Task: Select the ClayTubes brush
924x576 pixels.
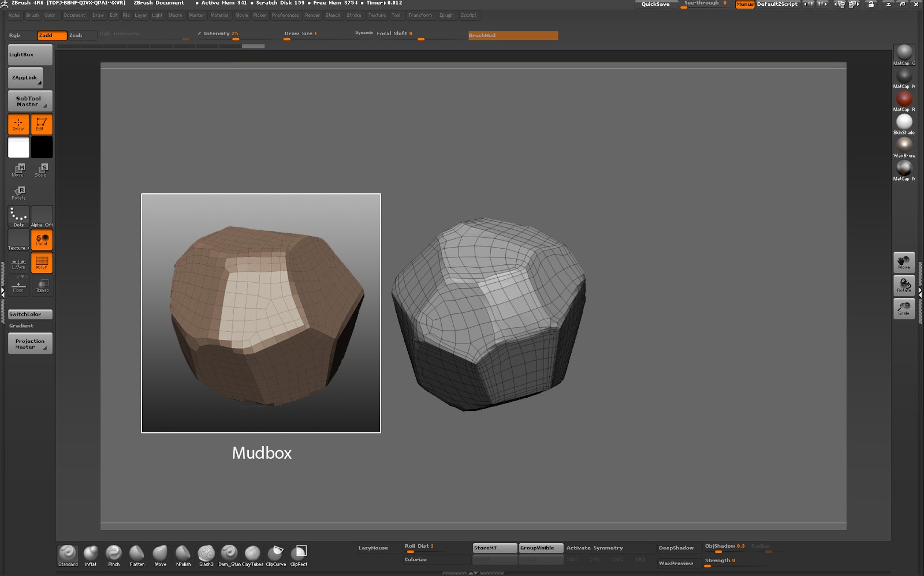Action: tap(253, 555)
